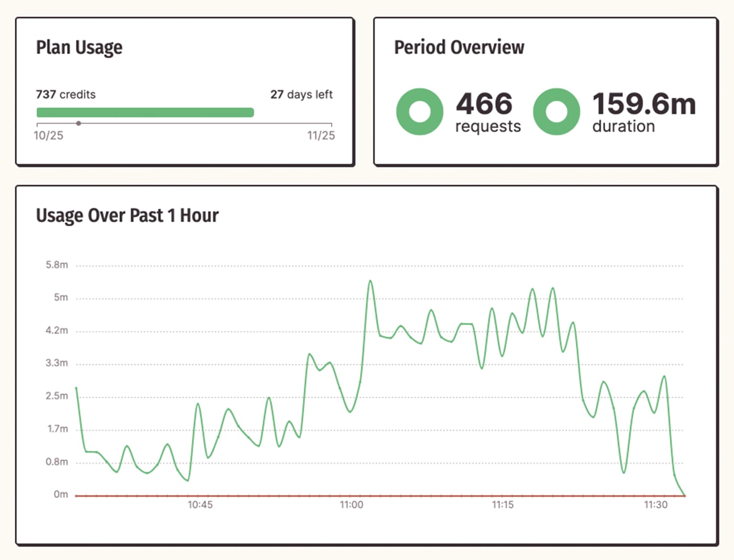Click the red zero-usage baseline
This screenshot has width=734, height=560.
click(x=368, y=494)
